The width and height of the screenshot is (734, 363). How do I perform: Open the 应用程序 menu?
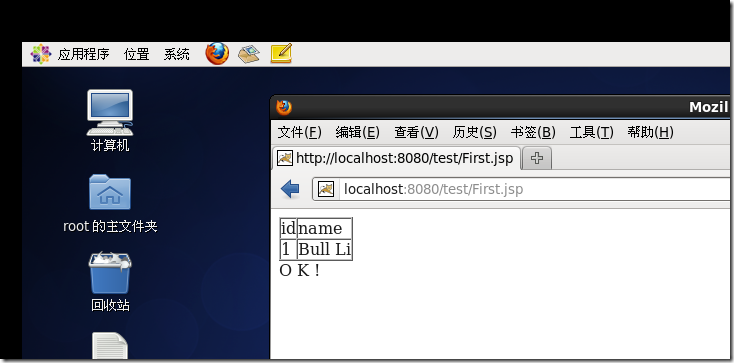83,54
